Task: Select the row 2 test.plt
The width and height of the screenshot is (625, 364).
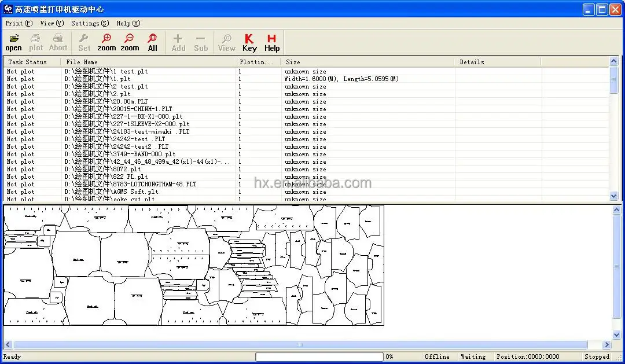Action: tap(306, 86)
